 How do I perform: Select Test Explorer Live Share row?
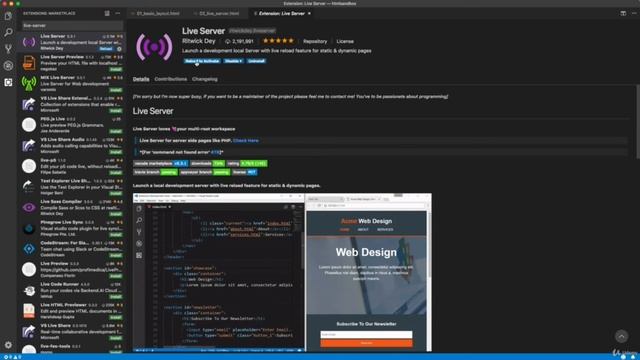click(x=71, y=187)
